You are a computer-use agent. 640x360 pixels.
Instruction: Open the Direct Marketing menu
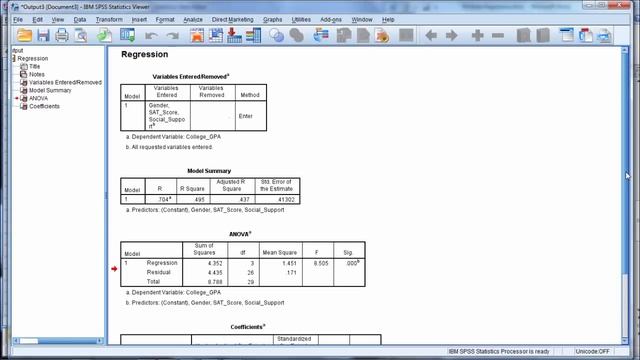(x=233, y=20)
